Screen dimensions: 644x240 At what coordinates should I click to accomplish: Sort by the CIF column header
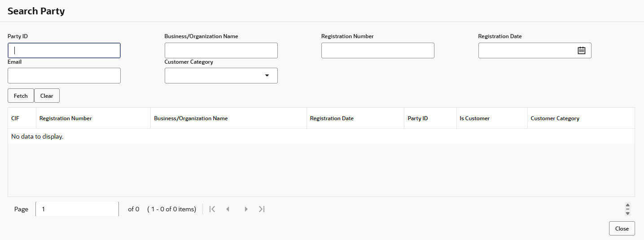click(x=15, y=118)
